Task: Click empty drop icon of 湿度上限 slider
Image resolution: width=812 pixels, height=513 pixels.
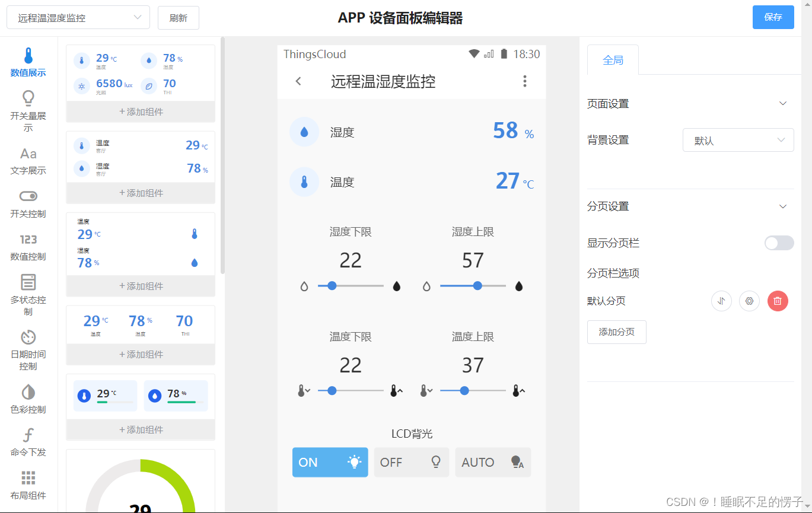Action: tap(426, 286)
